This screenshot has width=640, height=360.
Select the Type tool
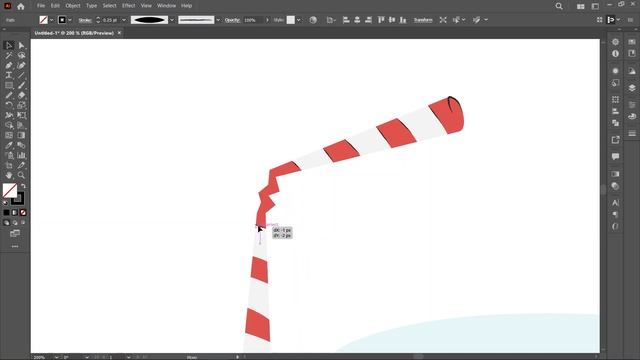coord(9,75)
